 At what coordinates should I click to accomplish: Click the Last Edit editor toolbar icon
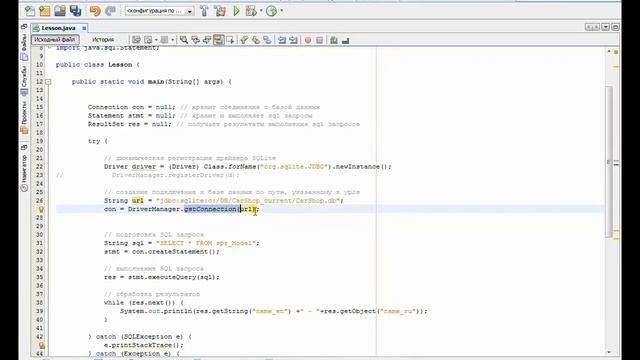click(x=136, y=40)
